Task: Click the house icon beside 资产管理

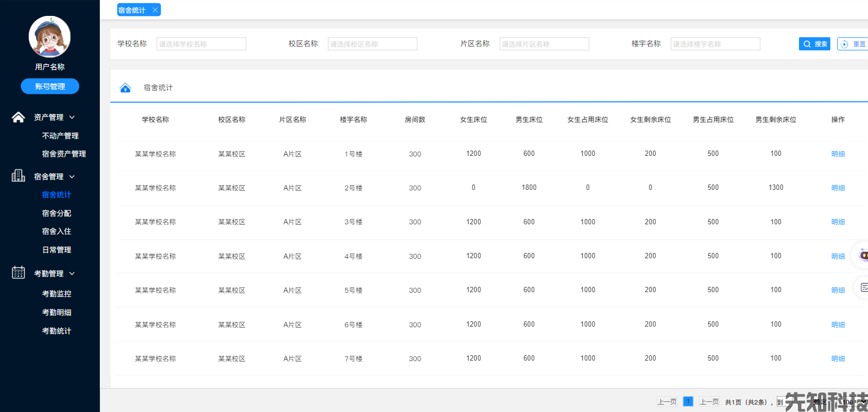Action: (x=19, y=117)
